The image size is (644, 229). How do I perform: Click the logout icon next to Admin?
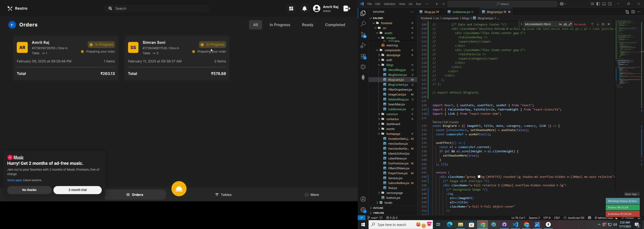coord(347,9)
